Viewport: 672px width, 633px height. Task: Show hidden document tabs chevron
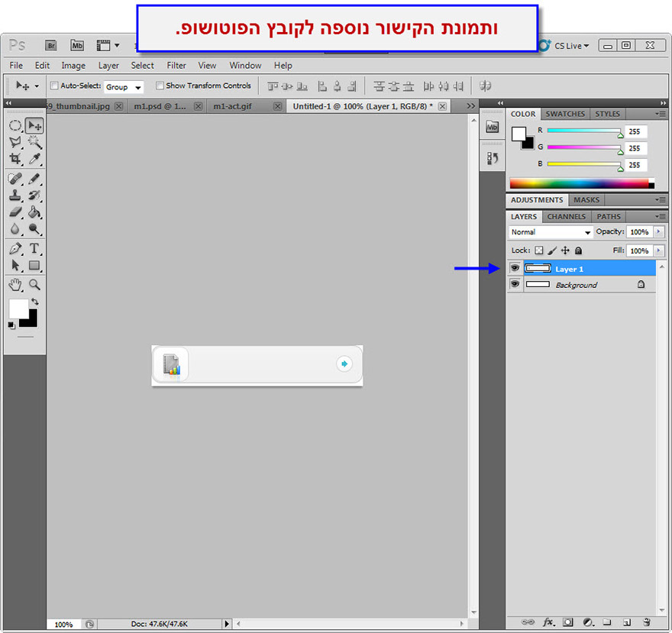click(470, 106)
